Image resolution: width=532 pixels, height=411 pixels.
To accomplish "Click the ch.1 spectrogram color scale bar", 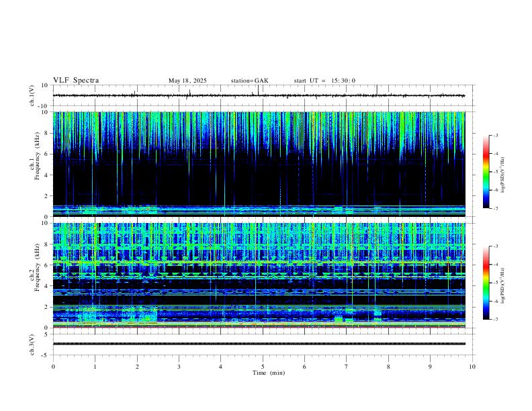I will 486,172.
